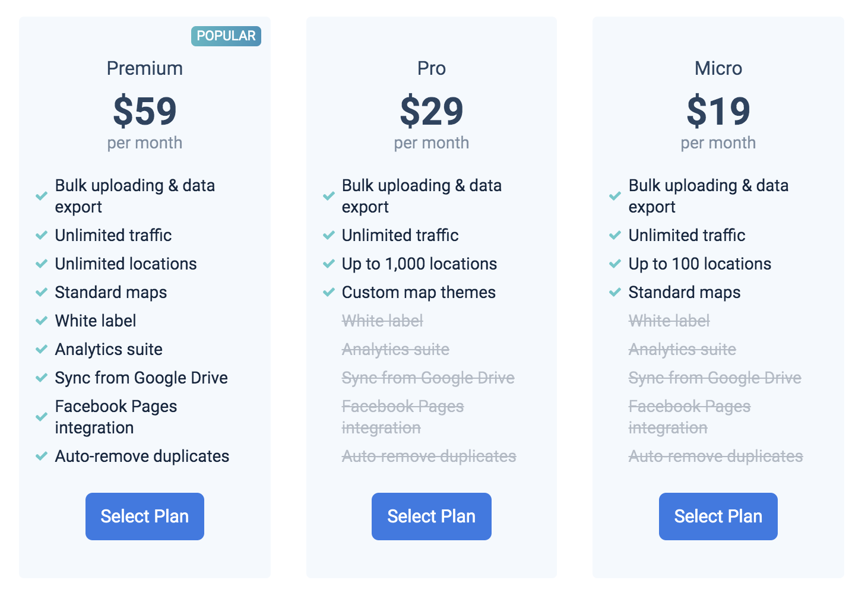Click checkmark next to Up to 100 locations
Image resolution: width=868 pixels, height=602 pixels.
[615, 264]
